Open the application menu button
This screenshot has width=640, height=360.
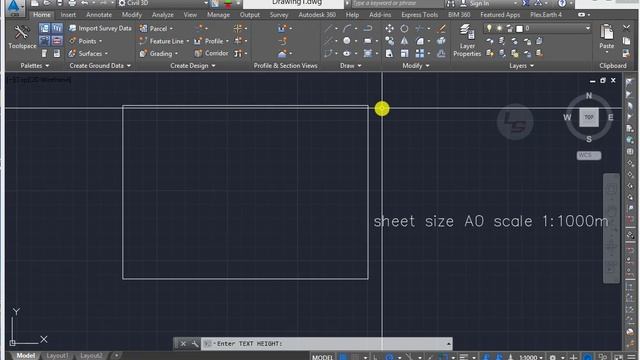pyautogui.click(x=14, y=7)
